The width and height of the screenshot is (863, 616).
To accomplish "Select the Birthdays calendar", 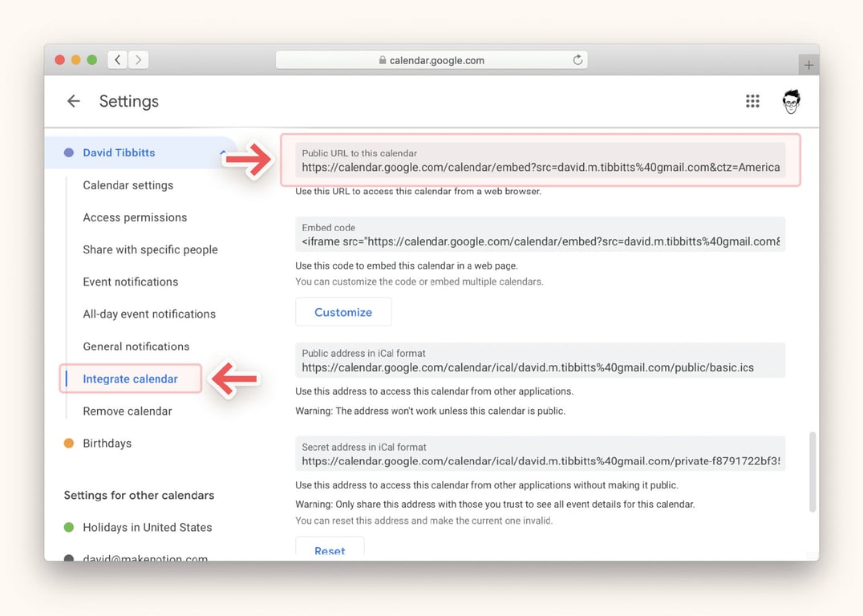I will pyautogui.click(x=107, y=444).
